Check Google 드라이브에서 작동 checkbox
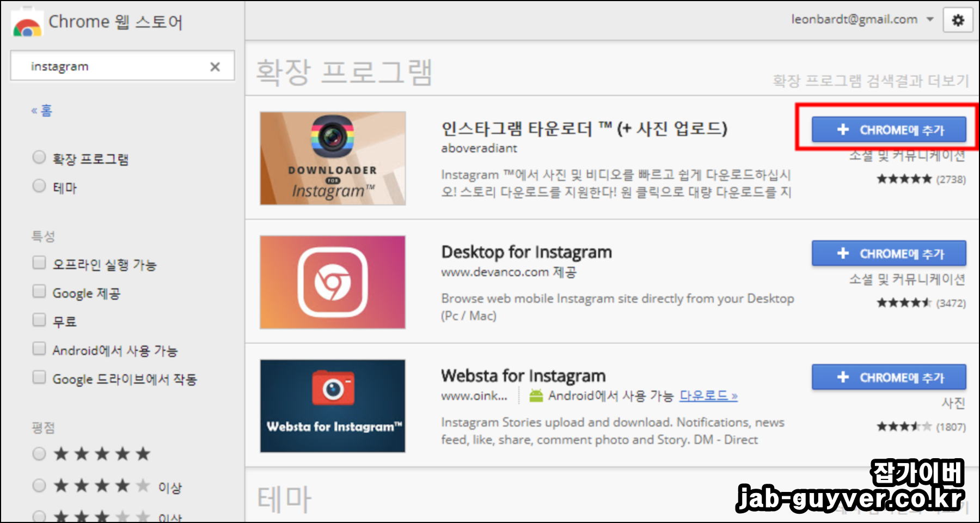The height and width of the screenshot is (523, 980). (39, 377)
